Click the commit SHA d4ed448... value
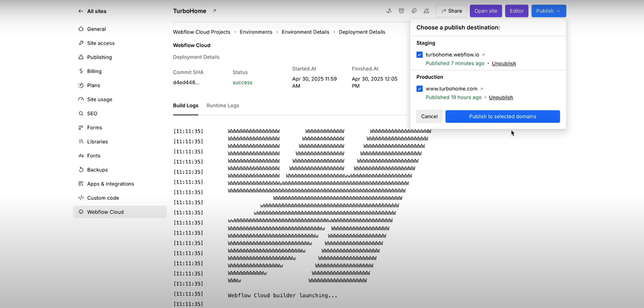The width and height of the screenshot is (644, 308). [x=186, y=82]
